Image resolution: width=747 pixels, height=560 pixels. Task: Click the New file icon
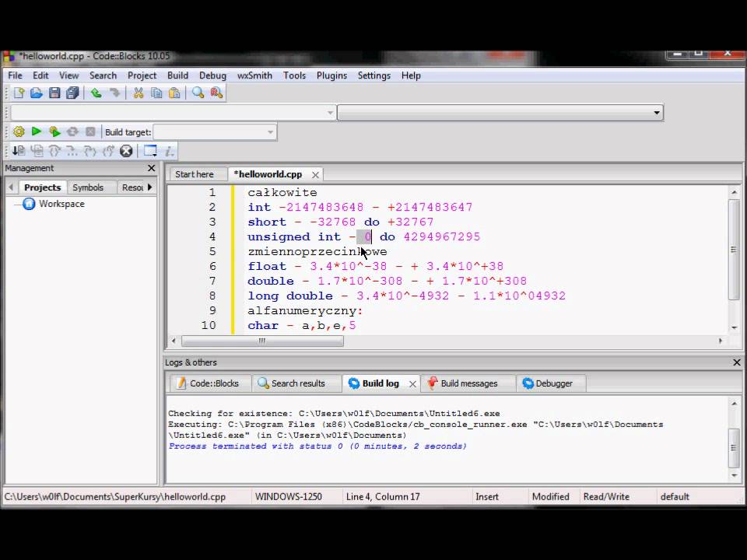pyautogui.click(x=19, y=93)
